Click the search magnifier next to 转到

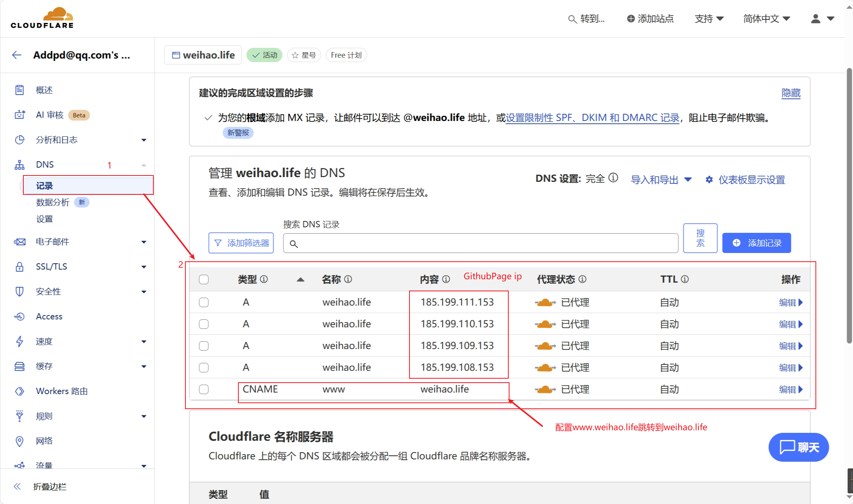click(572, 19)
